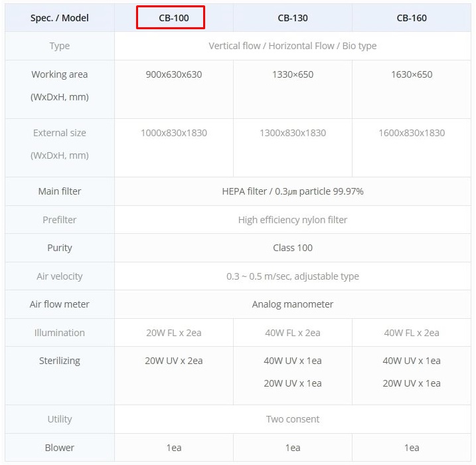476x465 pixels.
Task: Select the CB-100 model header
Action: tap(173, 18)
